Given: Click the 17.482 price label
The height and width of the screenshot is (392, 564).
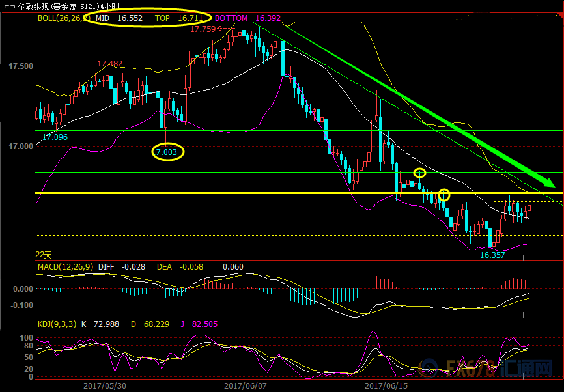Looking at the screenshot, I should click(x=109, y=64).
